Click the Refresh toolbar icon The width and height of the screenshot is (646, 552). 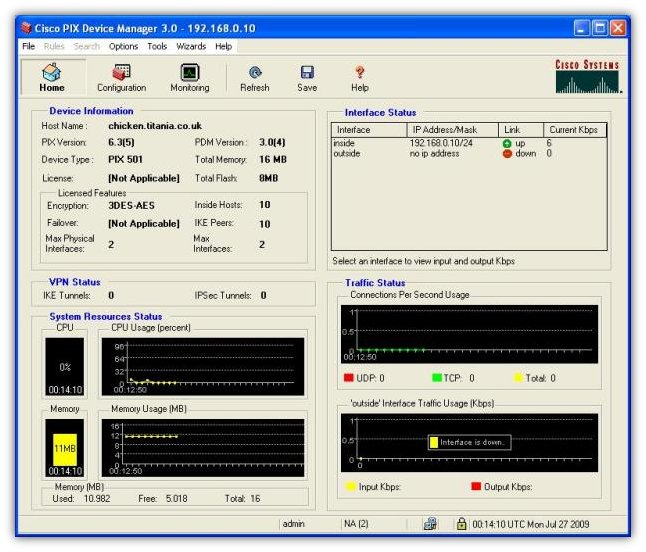point(255,73)
